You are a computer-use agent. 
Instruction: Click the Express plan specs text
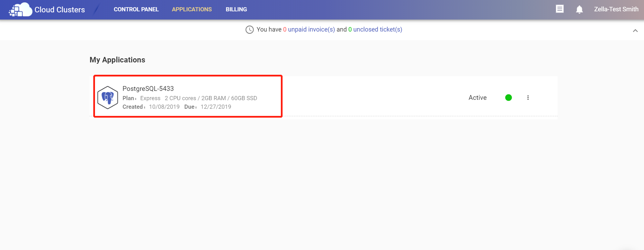[x=199, y=98]
